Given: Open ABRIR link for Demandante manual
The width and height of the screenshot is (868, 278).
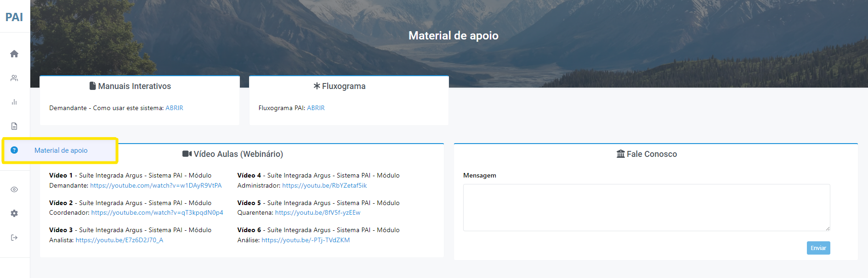Looking at the screenshot, I should click(174, 108).
